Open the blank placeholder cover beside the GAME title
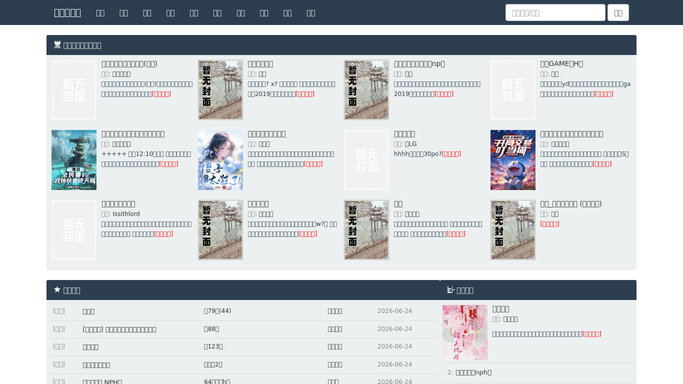The width and height of the screenshot is (683, 384). point(513,90)
